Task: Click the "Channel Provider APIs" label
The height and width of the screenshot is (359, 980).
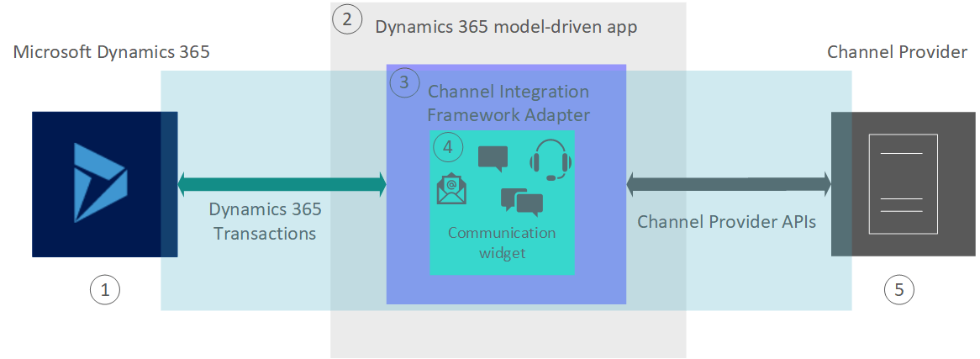Action: coord(727,222)
